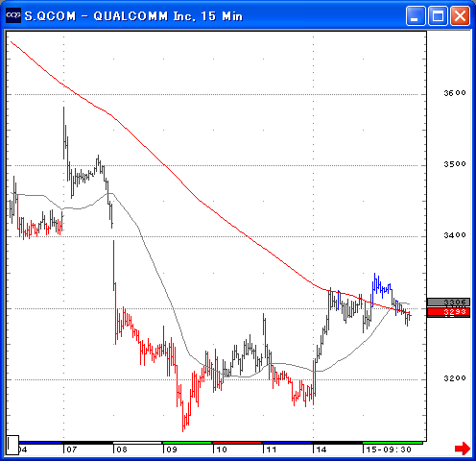Click the 08 date label on time axis
This screenshot has width=476, height=461.
click(x=122, y=449)
